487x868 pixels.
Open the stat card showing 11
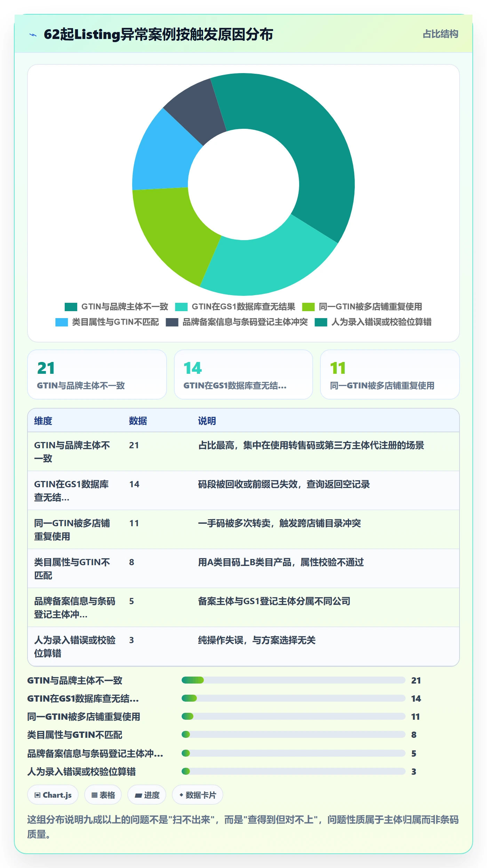point(390,374)
